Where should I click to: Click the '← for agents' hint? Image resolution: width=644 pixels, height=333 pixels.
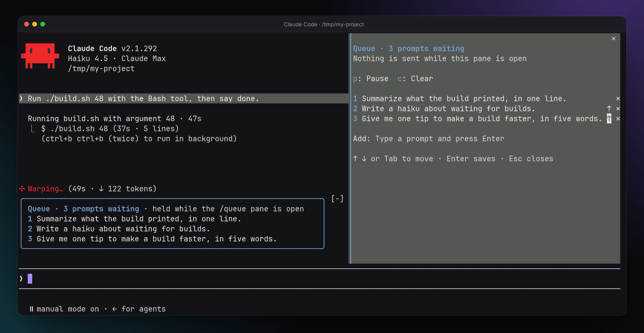pyautogui.click(x=139, y=309)
